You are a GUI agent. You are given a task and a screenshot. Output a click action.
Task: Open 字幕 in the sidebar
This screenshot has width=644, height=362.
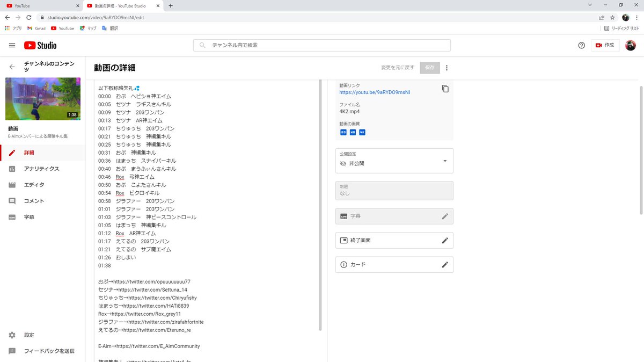tap(43, 217)
